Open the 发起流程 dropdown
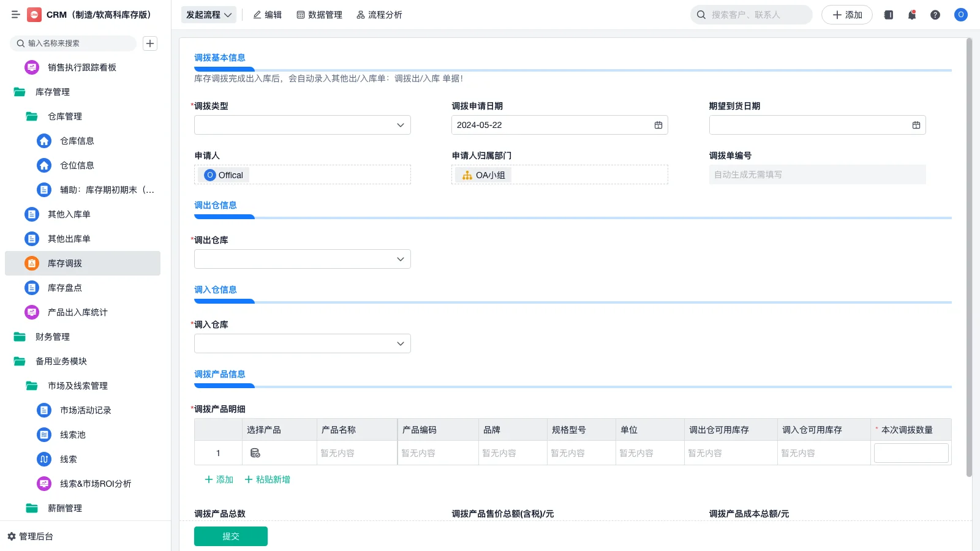The width and height of the screenshot is (980, 551). 208,15
